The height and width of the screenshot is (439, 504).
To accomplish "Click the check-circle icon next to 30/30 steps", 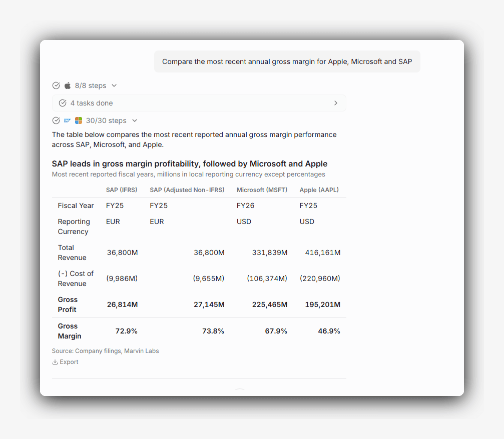I will pos(56,120).
